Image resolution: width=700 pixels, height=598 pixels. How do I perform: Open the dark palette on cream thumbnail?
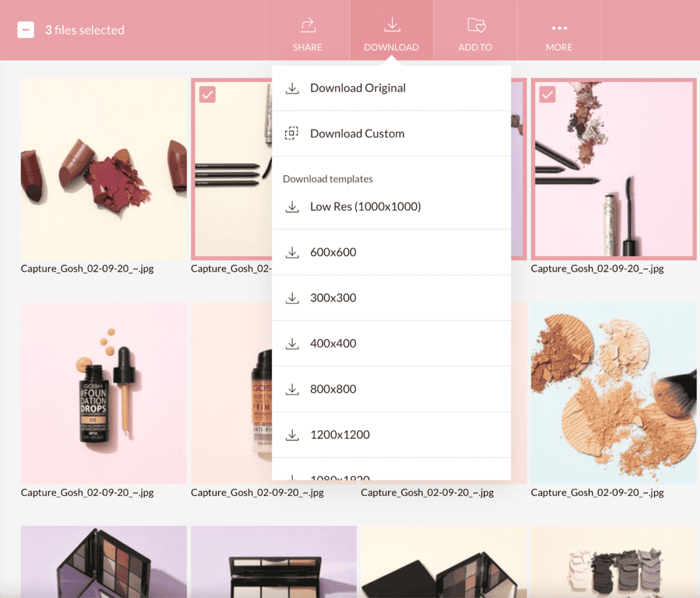coord(444,562)
